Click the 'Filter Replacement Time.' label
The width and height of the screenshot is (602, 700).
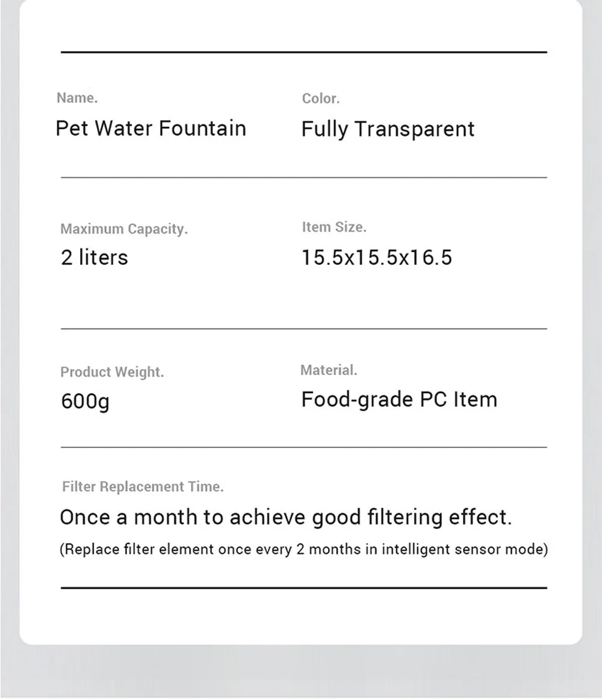tap(143, 486)
